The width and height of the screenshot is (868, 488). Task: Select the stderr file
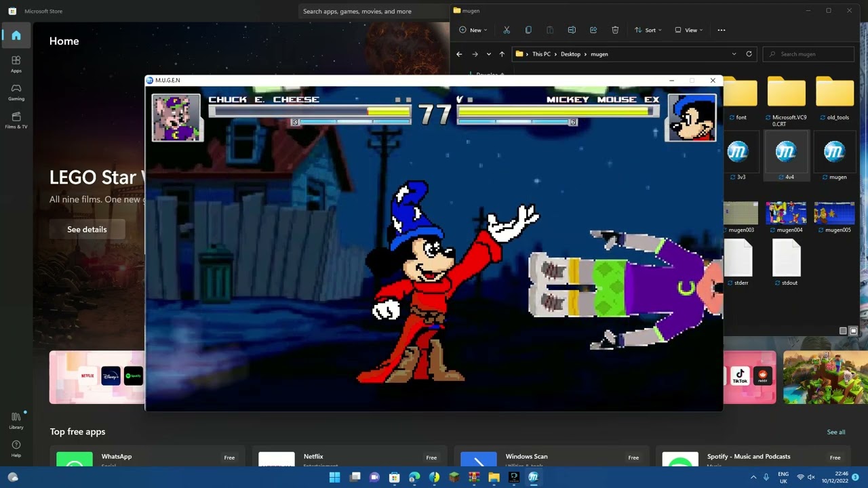point(739,263)
